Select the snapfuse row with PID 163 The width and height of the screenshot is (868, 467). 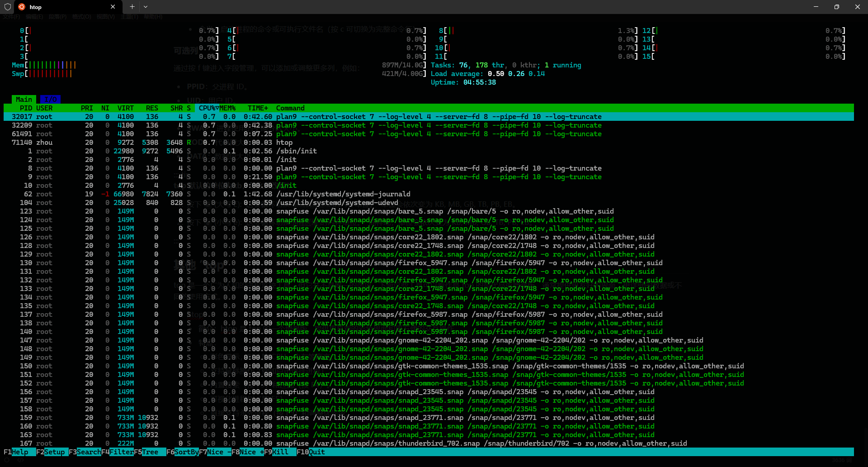(429, 435)
